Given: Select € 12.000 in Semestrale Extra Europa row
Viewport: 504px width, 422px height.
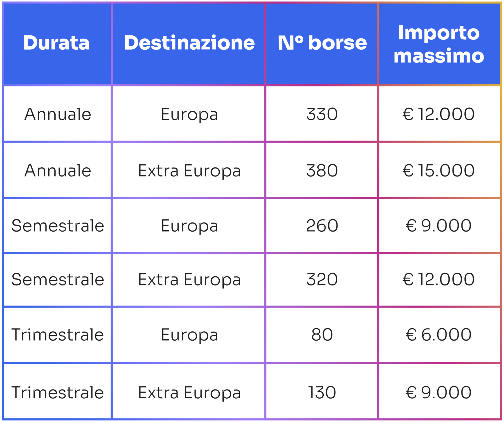Looking at the screenshot, I should (439, 279).
